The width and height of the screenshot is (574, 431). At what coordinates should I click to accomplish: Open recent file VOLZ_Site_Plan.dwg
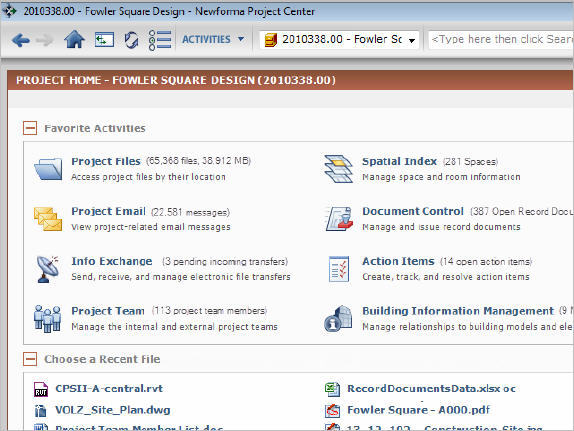(113, 410)
